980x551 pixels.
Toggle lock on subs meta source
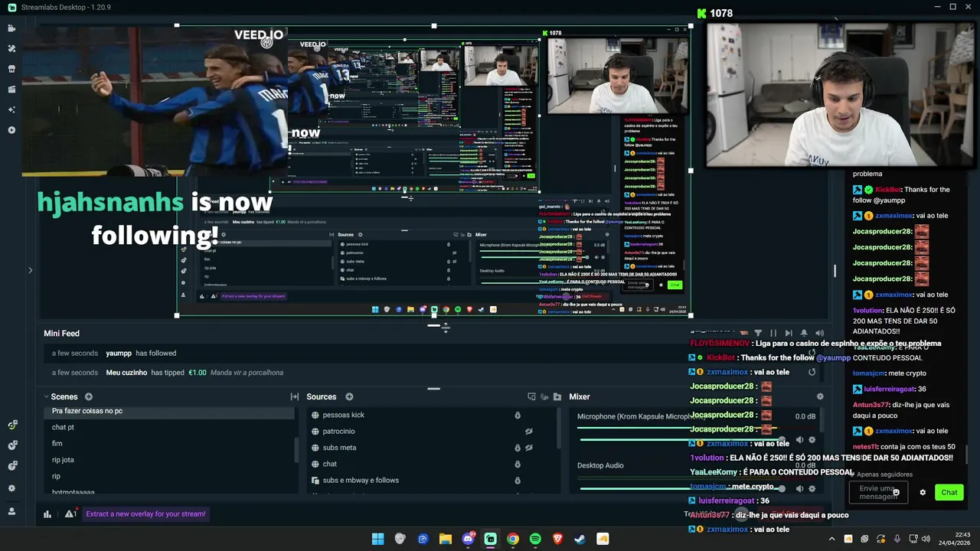click(518, 448)
